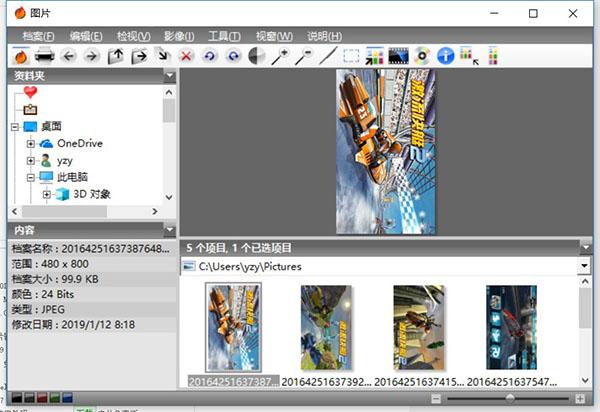Open the 内容 panel dropdown arrow
This screenshot has height=412, width=600.
click(x=170, y=230)
